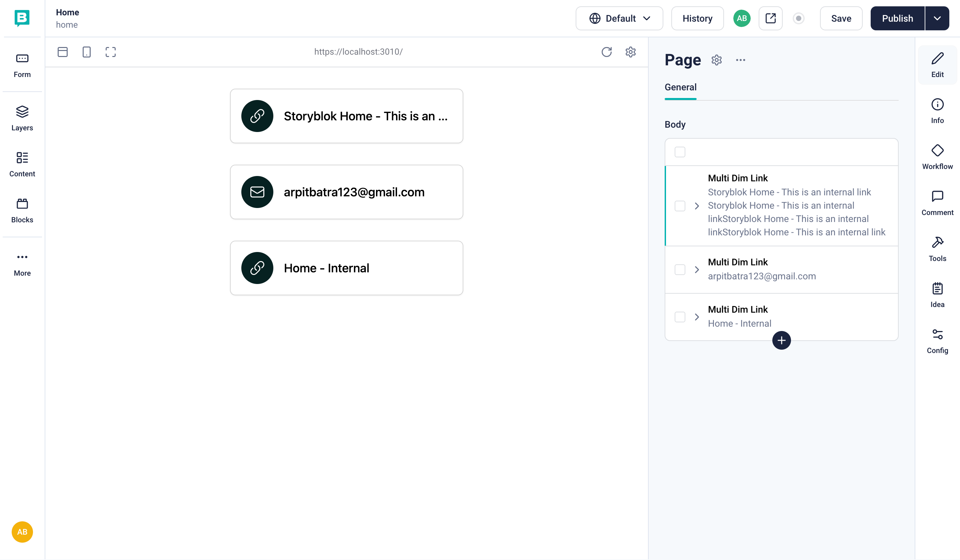Open draft in new window icon
960x560 pixels.
point(771,18)
